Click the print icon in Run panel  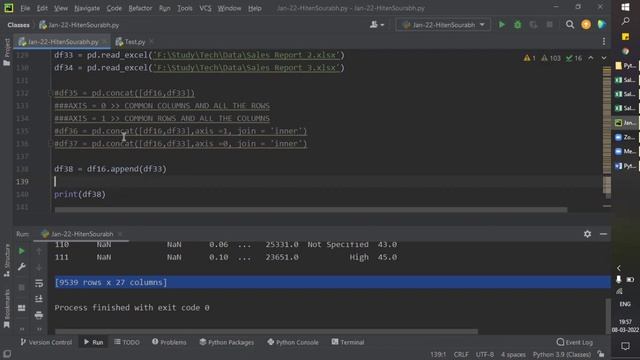point(39,315)
